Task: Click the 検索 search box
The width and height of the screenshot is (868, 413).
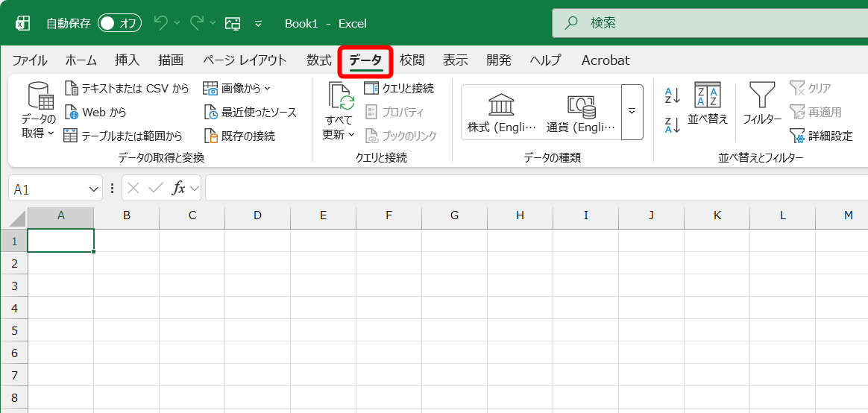Action: pos(710,23)
